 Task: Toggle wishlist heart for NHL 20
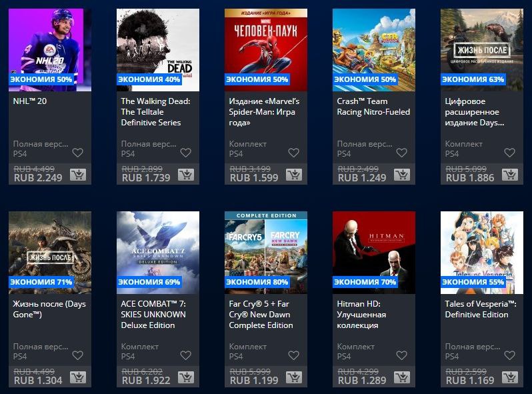78,153
